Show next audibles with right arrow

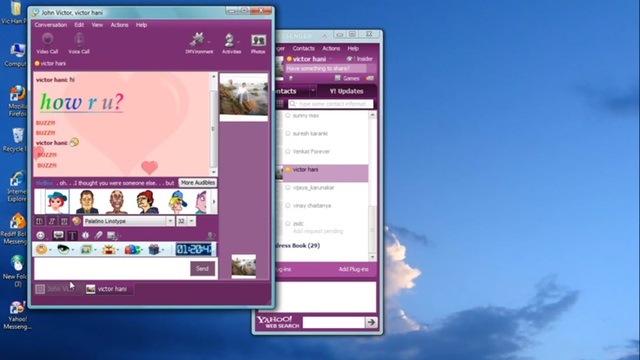[214, 202]
